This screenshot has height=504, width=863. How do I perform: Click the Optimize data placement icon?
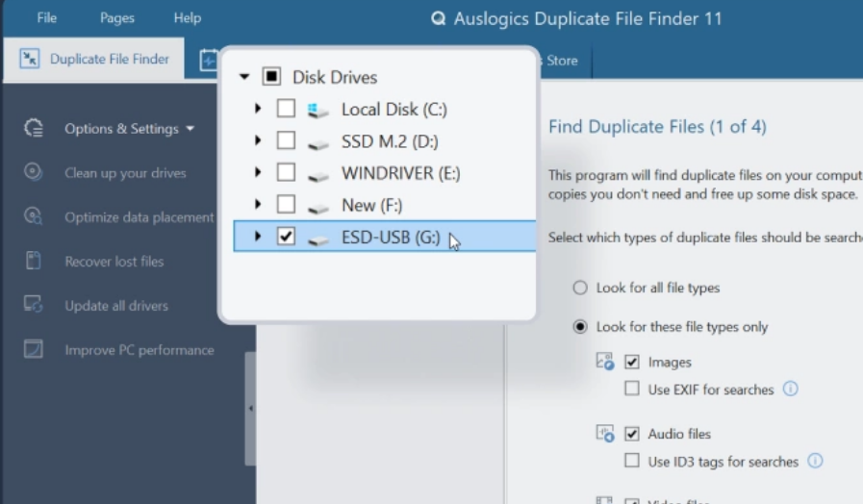33,216
